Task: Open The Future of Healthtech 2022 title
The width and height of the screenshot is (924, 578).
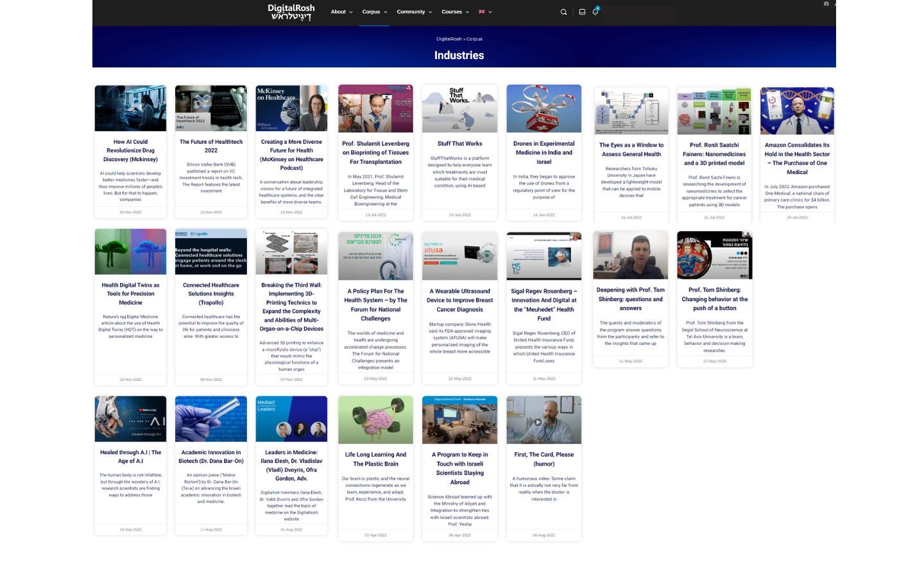Action: click(x=211, y=146)
